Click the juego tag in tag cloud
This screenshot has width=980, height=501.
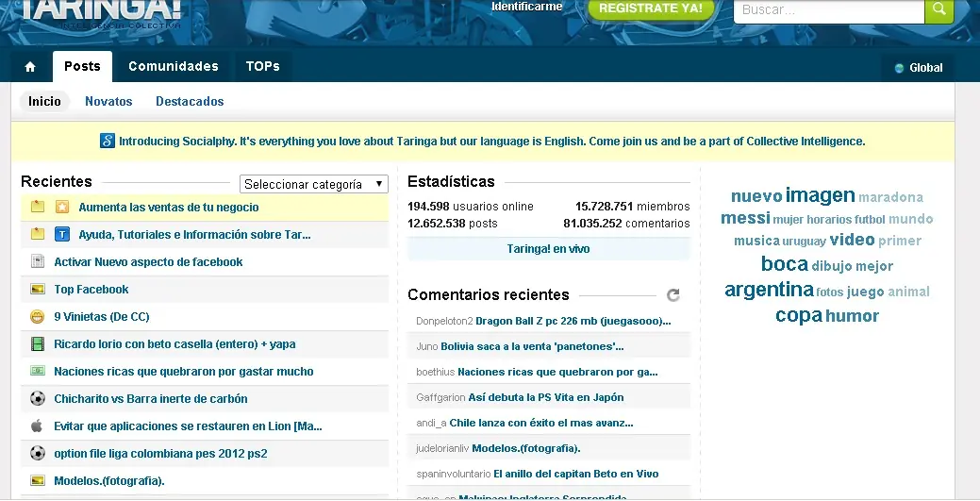[x=866, y=292]
